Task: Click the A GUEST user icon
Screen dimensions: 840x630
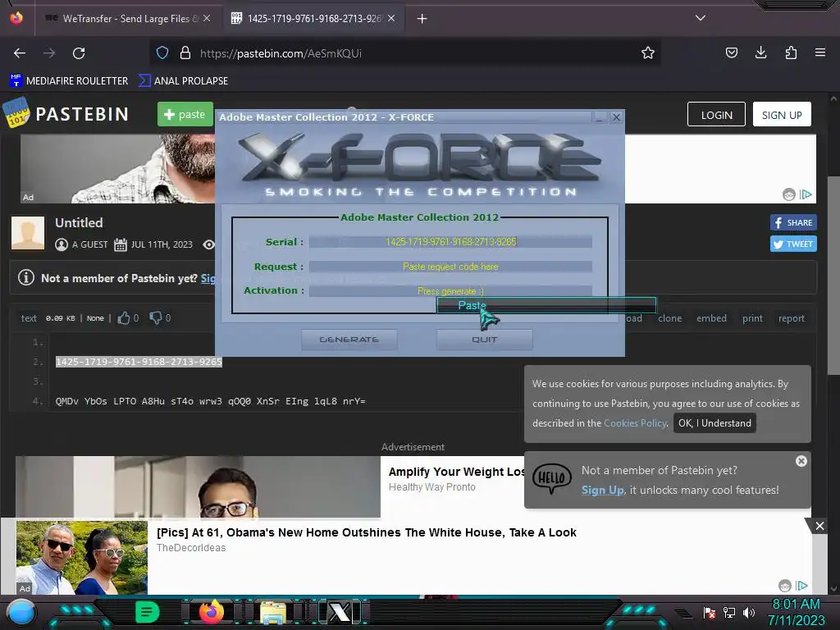Action: pos(62,244)
